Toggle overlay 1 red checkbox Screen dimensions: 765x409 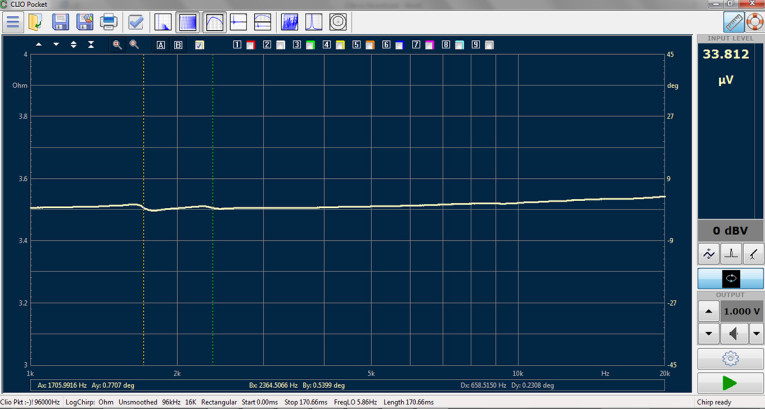(x=251, y=45)
